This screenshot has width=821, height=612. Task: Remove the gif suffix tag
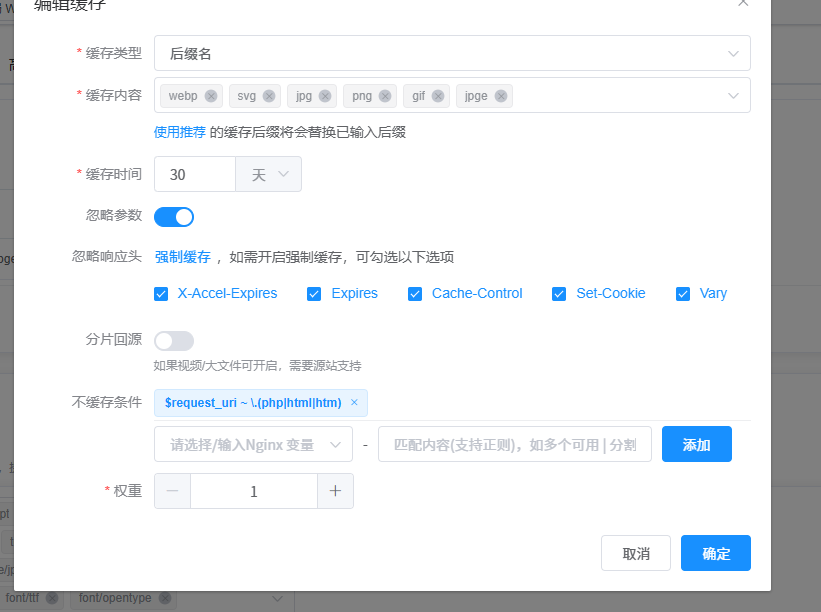pyautogui.click(x=438, y=96)
